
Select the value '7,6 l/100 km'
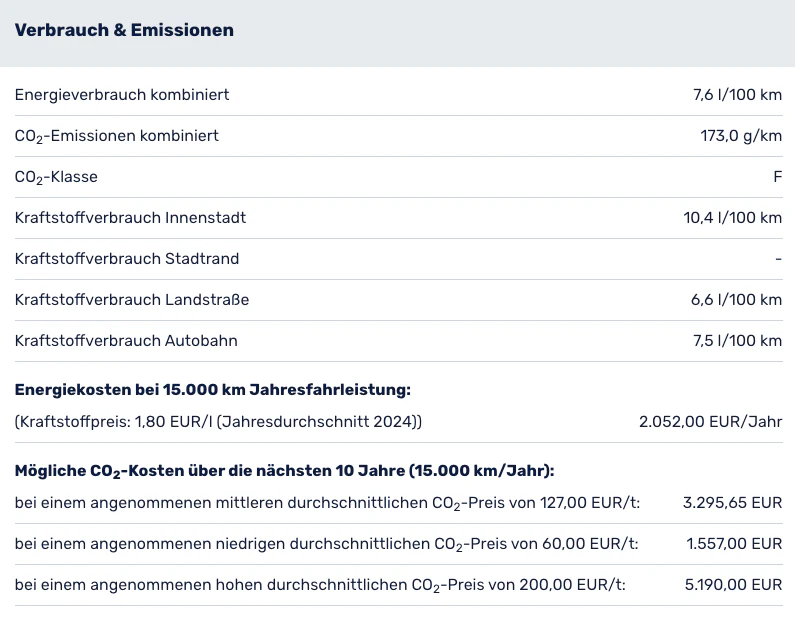737,95
